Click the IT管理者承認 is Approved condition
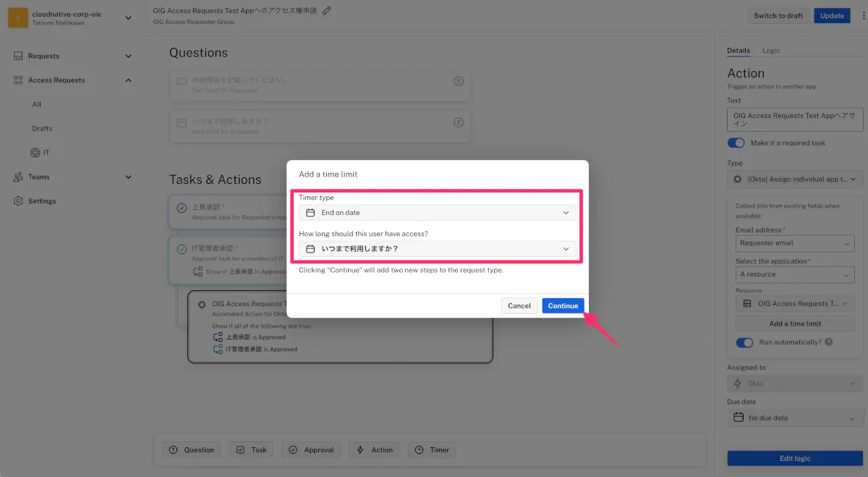Viewport: 868px width, 477px height. (x=255, y=349)
